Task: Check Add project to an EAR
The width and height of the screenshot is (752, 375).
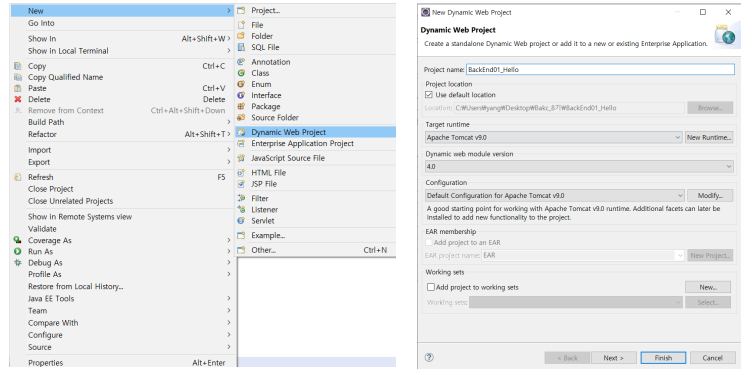Action: click(429, 243)
